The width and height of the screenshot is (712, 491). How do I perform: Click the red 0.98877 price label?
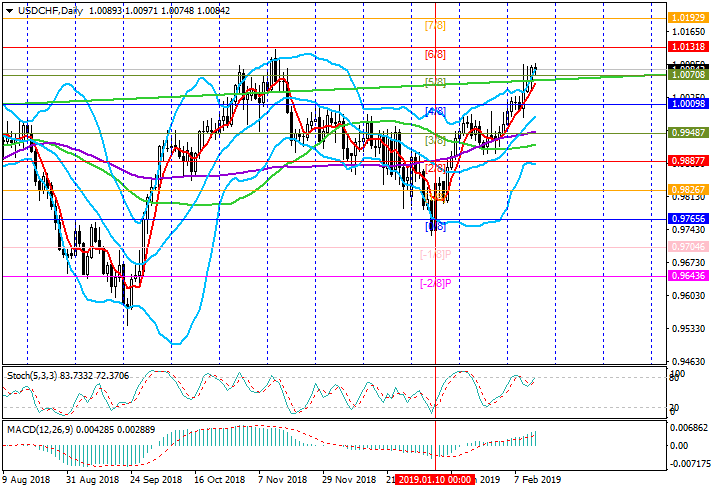coord(689,160)
